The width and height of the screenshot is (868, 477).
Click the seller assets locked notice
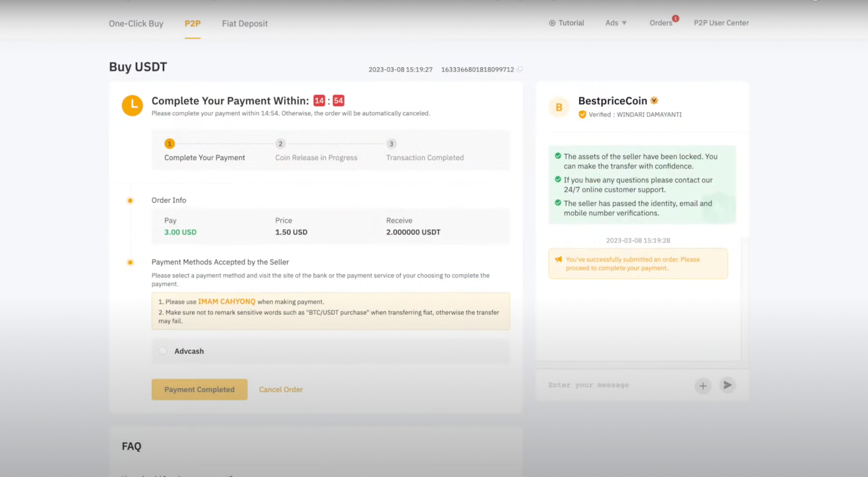(640, 162)
